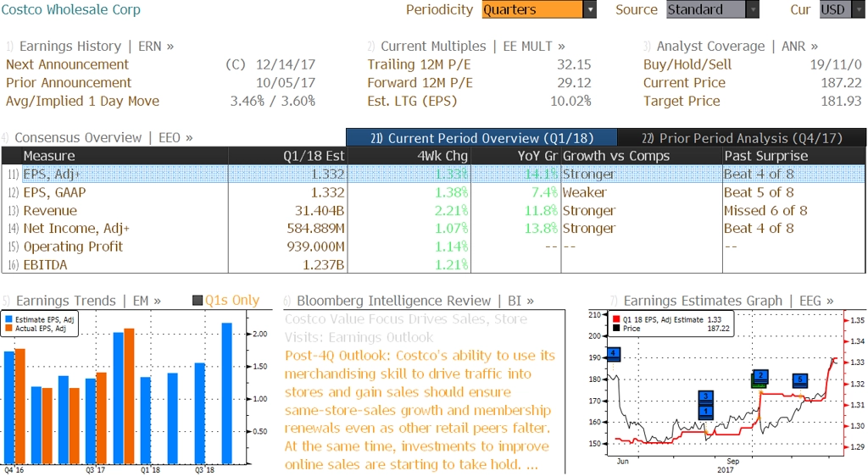Click event marker 4 on estimates graph
This screenshot has height=476, width=868.
613,353
